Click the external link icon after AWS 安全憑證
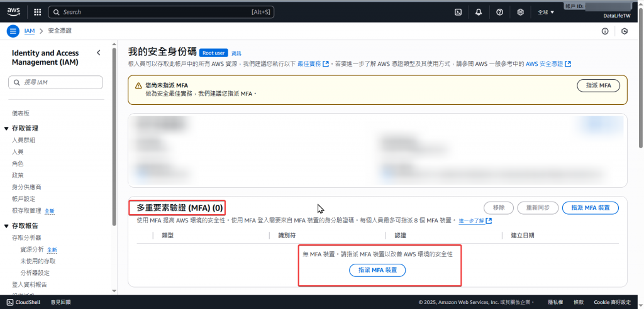Image resolution: width=644 pixels, height=309 pixels. click(x=568, y=64)
